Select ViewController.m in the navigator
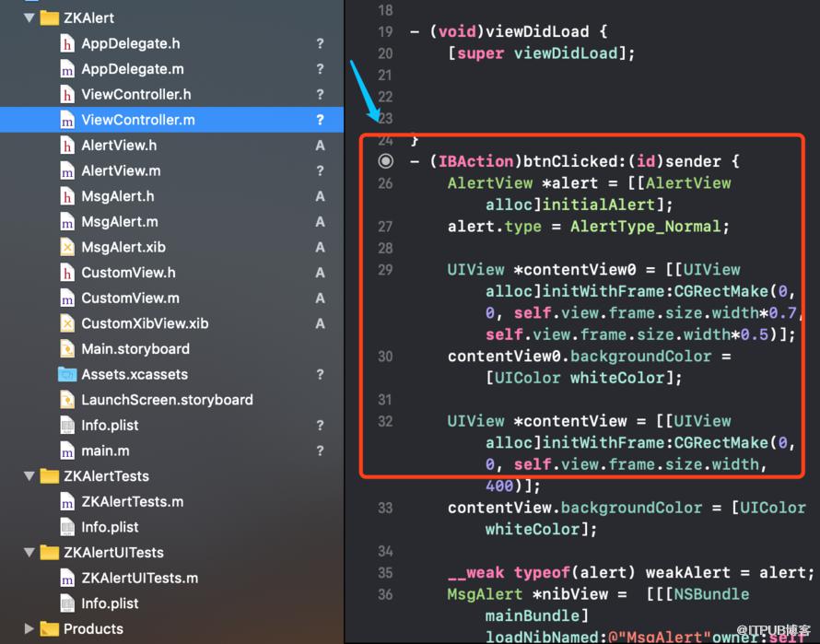This screenshot has height=644, width=820. [x=171, y=120]
